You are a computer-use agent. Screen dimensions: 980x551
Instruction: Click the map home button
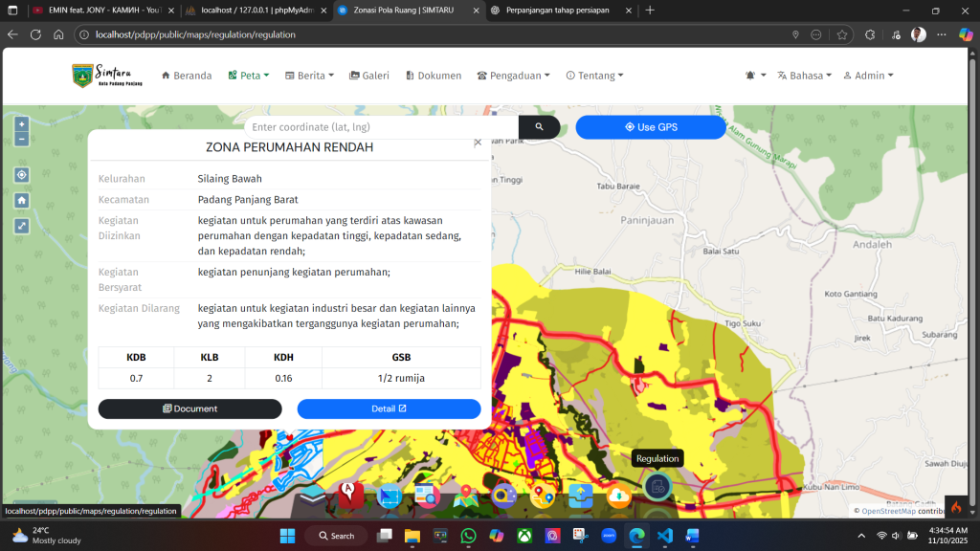[x=21, y=200]
